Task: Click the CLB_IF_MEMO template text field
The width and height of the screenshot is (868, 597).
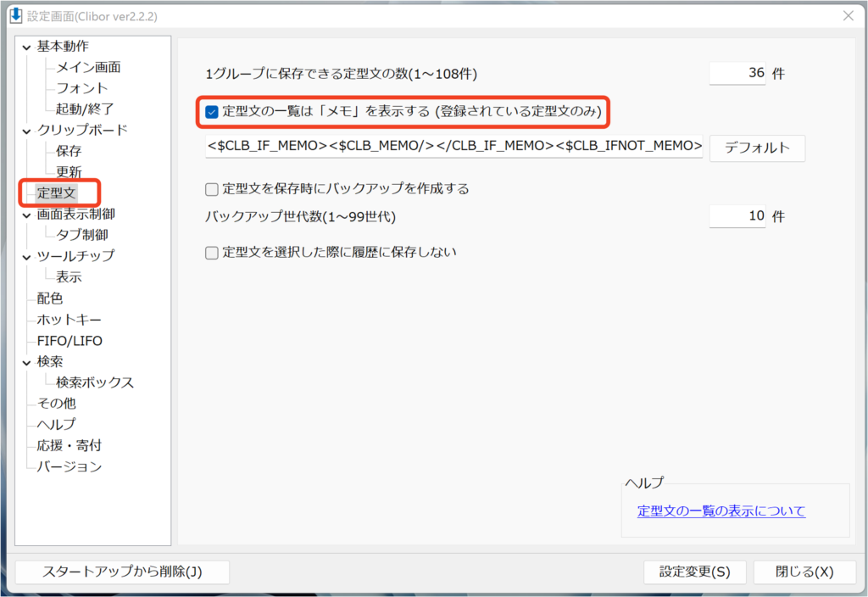Action: pyautogui.click(x=454, y=146)
